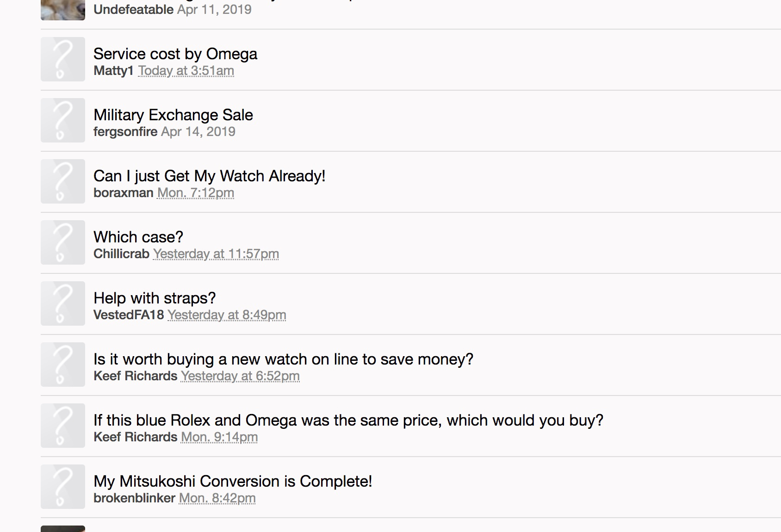Select Chillicrab's default avatar image
Screen dimensions: 781x532
63,242
